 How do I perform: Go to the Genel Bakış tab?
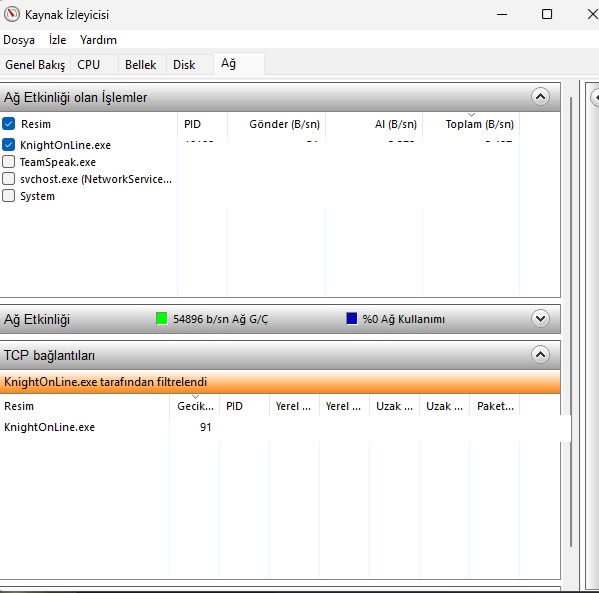pos(35,65)
